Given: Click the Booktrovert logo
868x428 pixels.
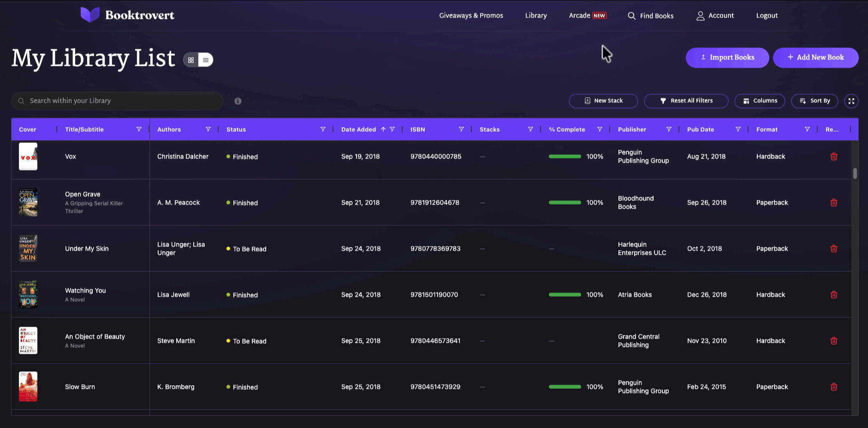Looking at the screenshot, I should [x=127, y=15].
